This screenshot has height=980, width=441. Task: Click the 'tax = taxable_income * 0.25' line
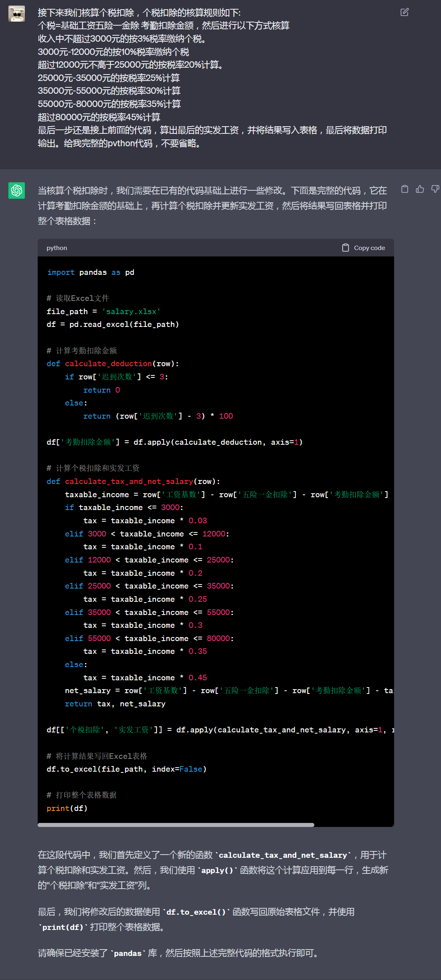(x=145, y=599)
